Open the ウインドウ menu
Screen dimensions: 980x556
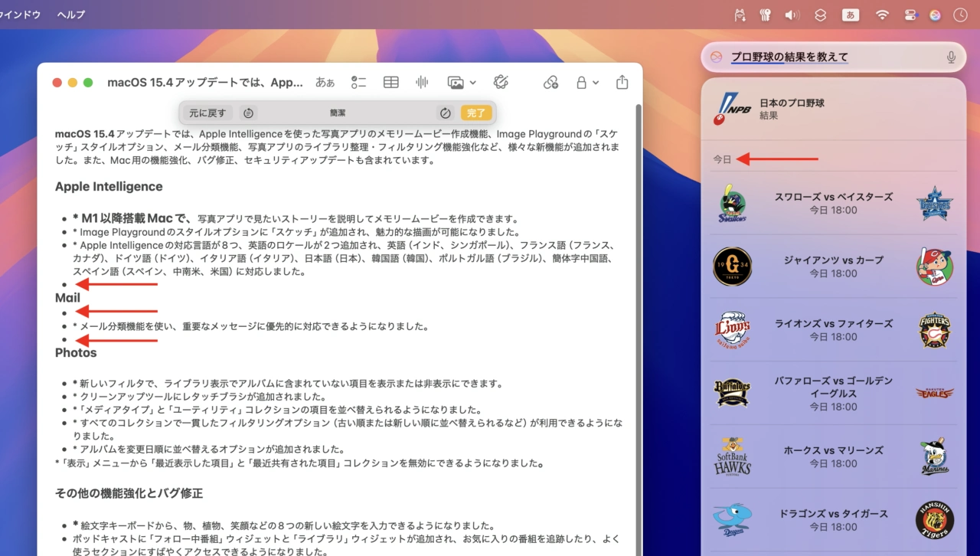[21, 15]
